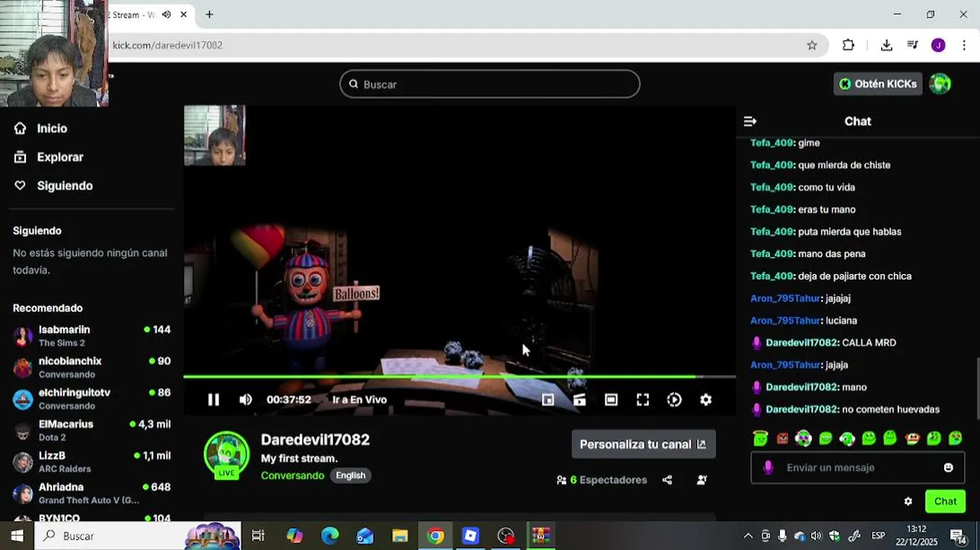Open Microsoft Edge from taskbar
The height and width of the screenshot is (550, 980).
[x=330, y=536]
